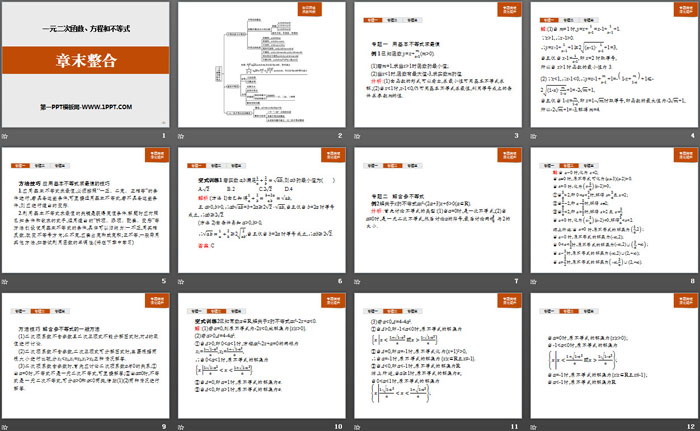The height and width of the screenshot is (431, 700).
Task: Select the mind-map slide 2 thumbnail
Action: pyautogui.click(x=261, y=67)
